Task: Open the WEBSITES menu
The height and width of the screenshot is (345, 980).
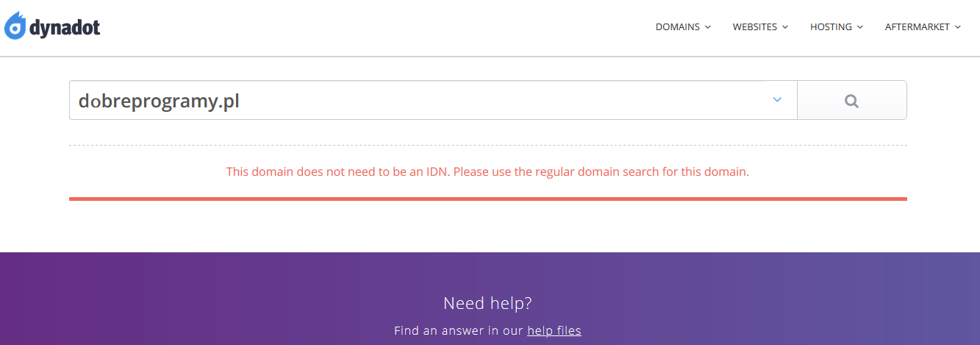Action: [754, 27]
